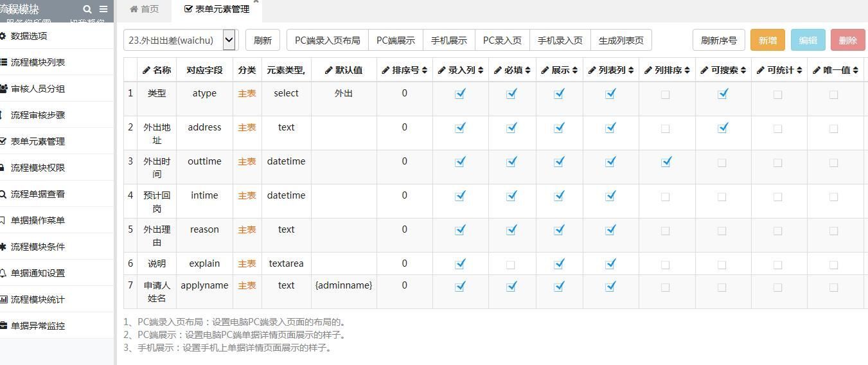This screenshot has height=365, width=868.
Task: Click the pencil icon beside 默认值 header
Action: [x=329, y=70]
